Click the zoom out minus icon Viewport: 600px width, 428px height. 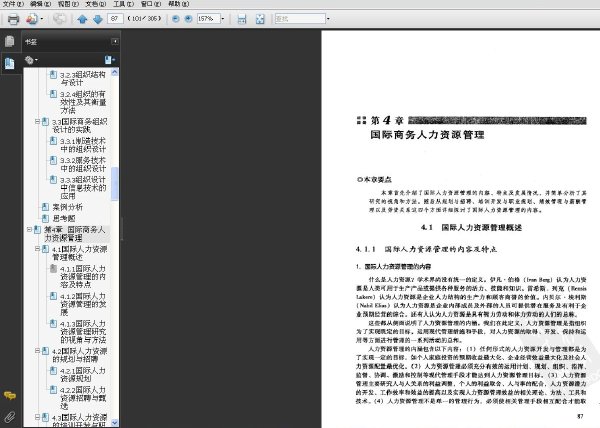[176, 18]
